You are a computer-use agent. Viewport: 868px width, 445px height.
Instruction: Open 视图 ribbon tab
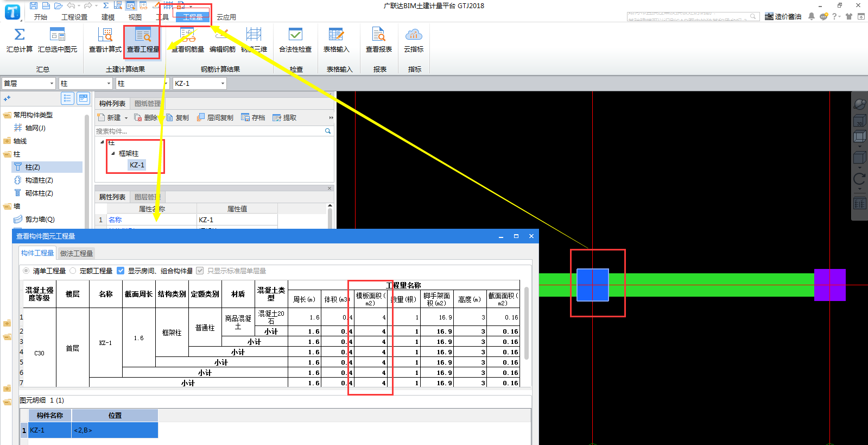tap(135, 17)
